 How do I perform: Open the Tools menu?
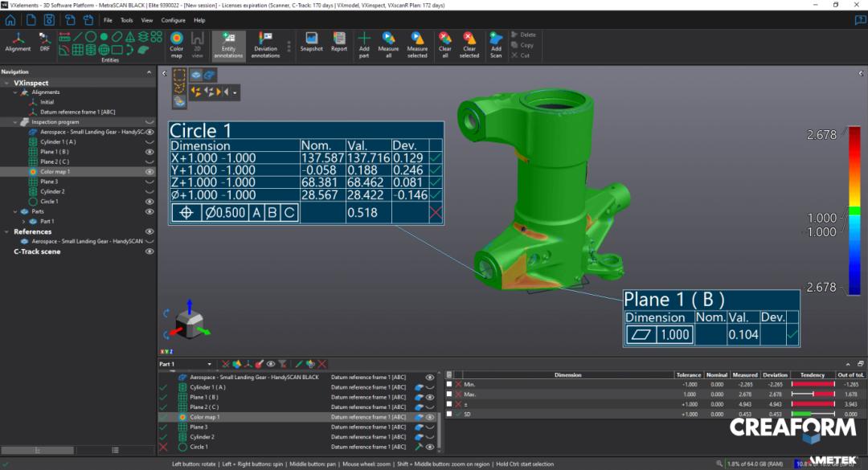[x=127, y=20]
